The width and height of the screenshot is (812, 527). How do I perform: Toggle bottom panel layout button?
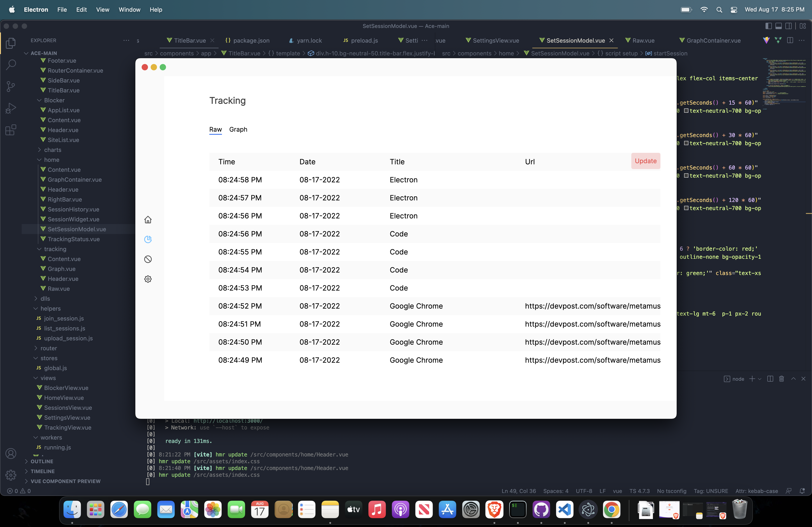(x=779, y=26)
